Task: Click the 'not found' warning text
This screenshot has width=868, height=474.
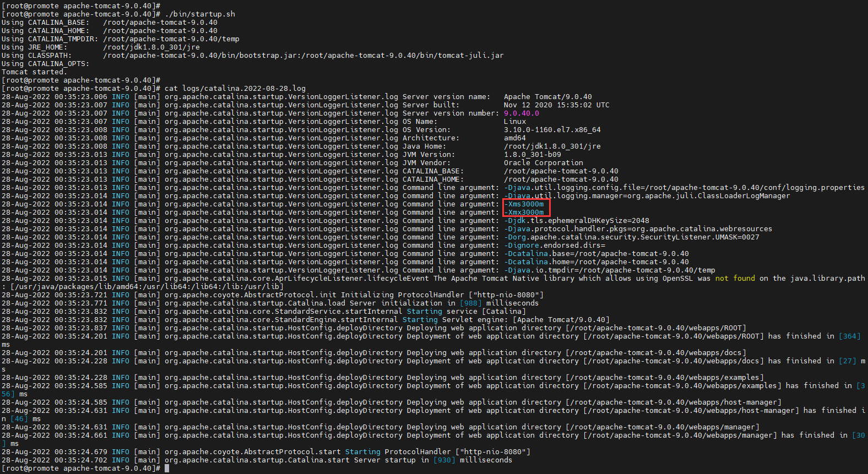Action: point(735,278)
